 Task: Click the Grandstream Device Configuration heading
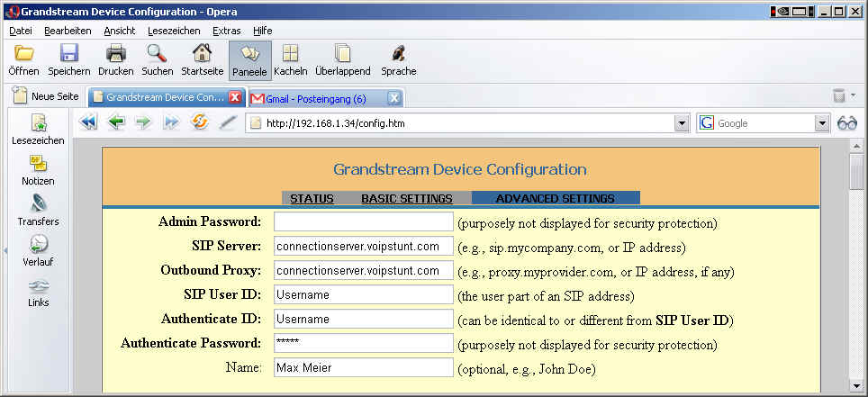460,169
